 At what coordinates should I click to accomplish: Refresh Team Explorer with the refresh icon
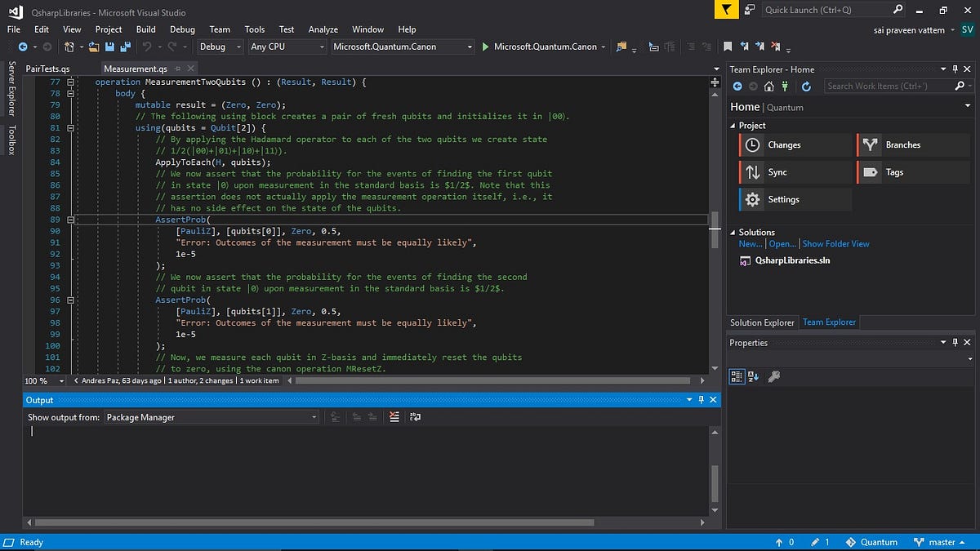click(x=807, y=86)
